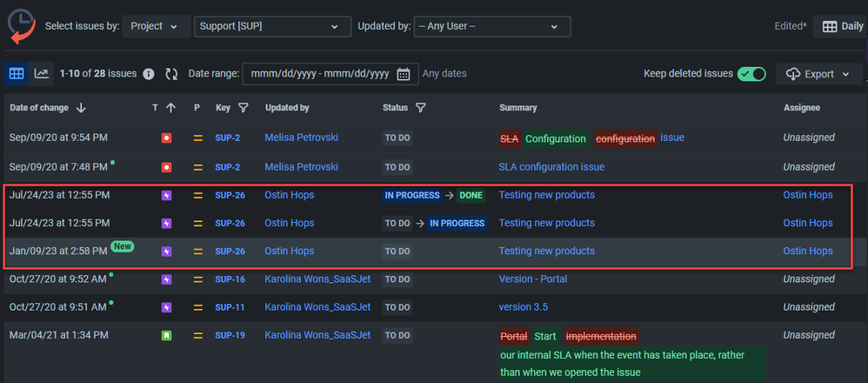The image size is (868, 383).
Task: Click the Issue History clock logo
Action: 22,26
